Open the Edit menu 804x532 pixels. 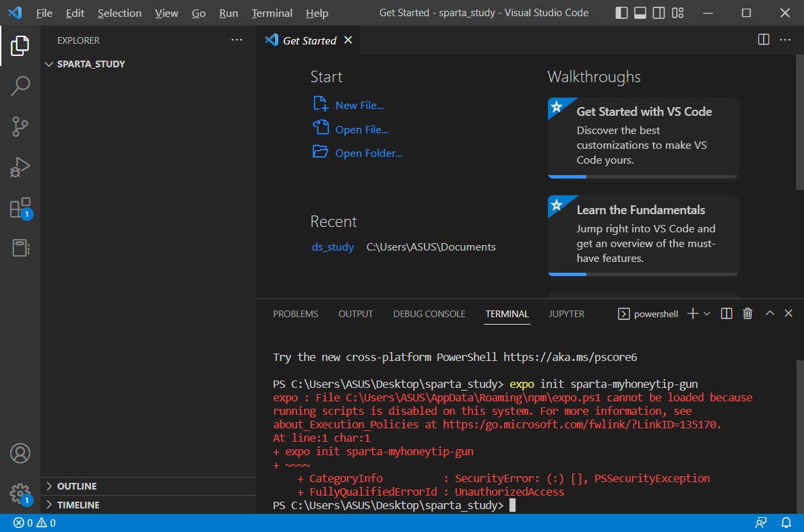75,13
